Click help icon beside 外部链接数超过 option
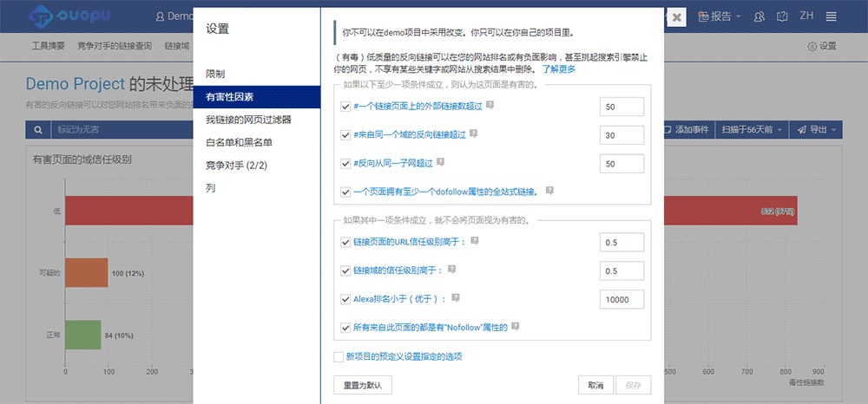868x404 pixels. 490,106
